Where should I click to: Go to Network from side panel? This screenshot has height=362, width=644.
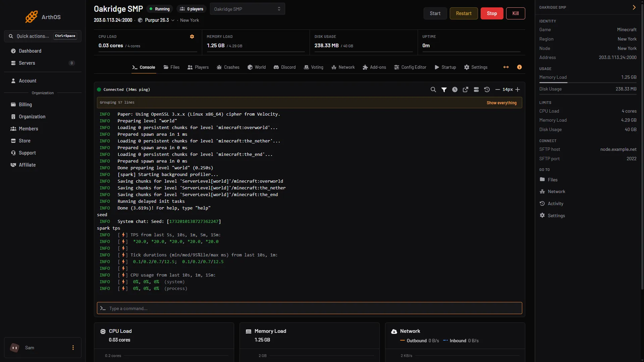point(552,191)
